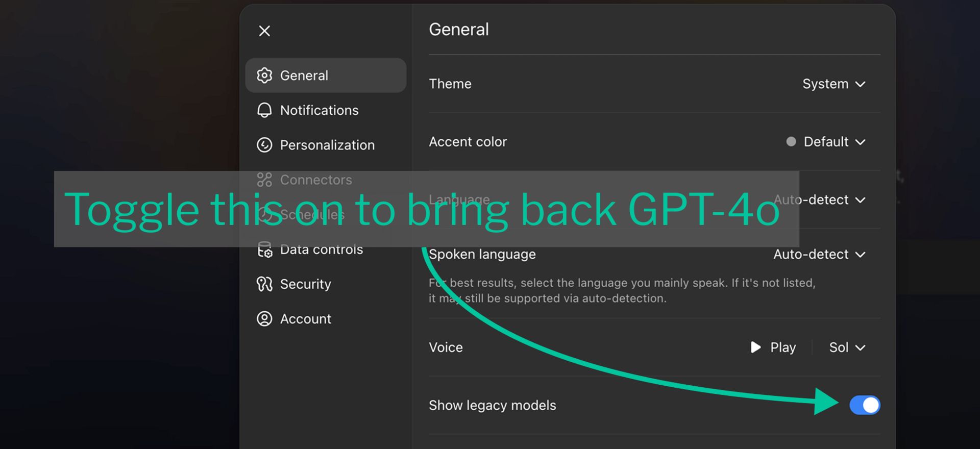Toggle the Show legacy models switch
Image resolution: width=980 pixels, height=449 pixels.
(x=865, y=405)
